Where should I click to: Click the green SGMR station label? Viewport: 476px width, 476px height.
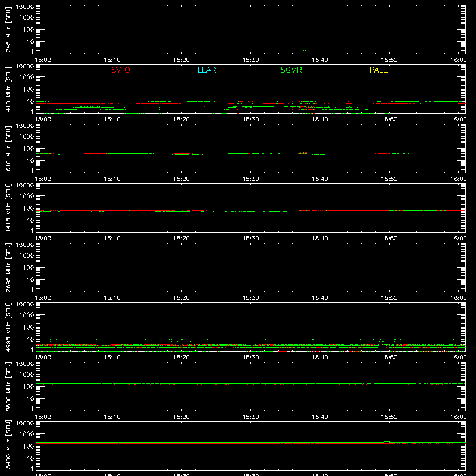point(291,70)
